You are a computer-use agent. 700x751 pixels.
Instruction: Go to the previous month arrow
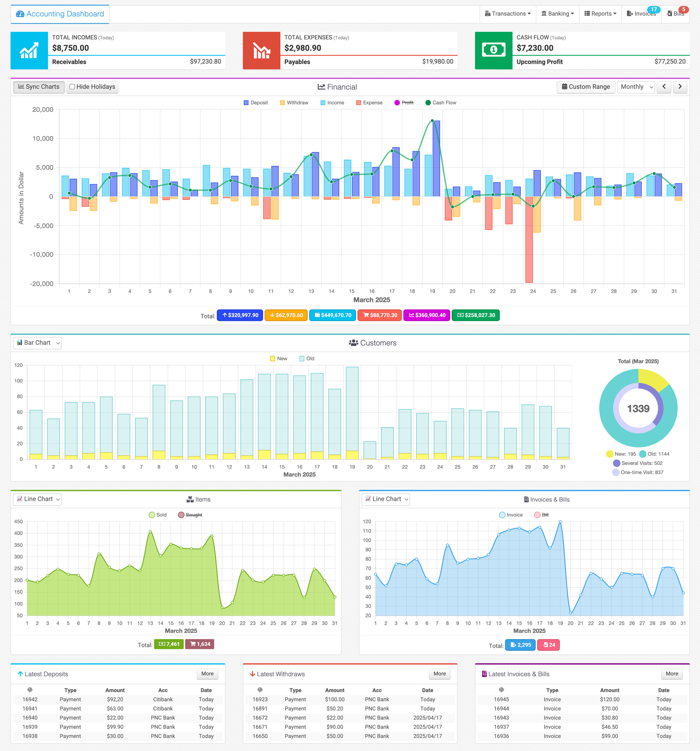point(664,87)
